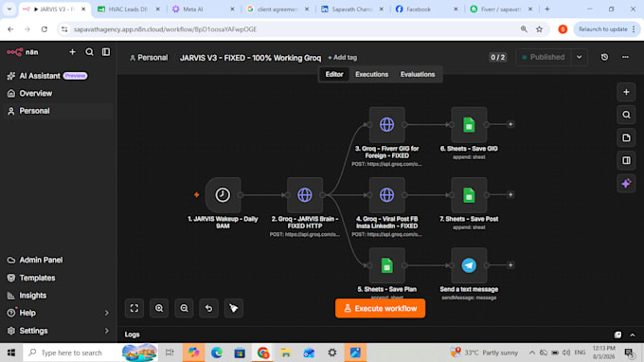Viewport: 644px width, 362px height.
Task: Open the n8n logo home
Action: tap(22, 52)
